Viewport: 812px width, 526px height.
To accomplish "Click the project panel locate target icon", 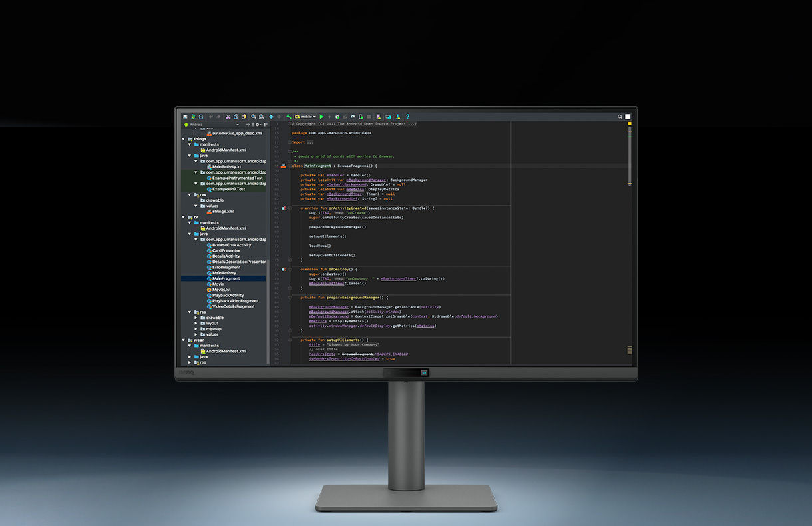I will [248, 125].
